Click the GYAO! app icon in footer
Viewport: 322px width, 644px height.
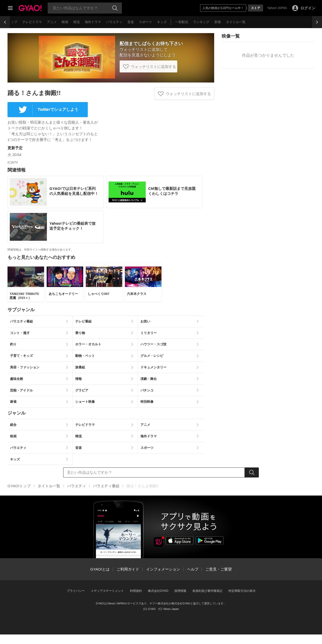point(158,542)
